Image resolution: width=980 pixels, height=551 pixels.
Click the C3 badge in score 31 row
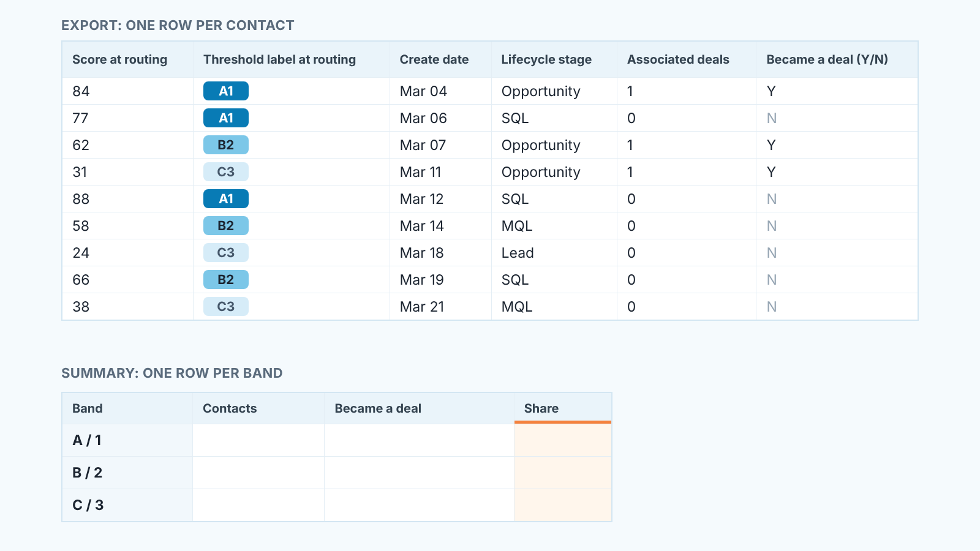click(226, 172)
